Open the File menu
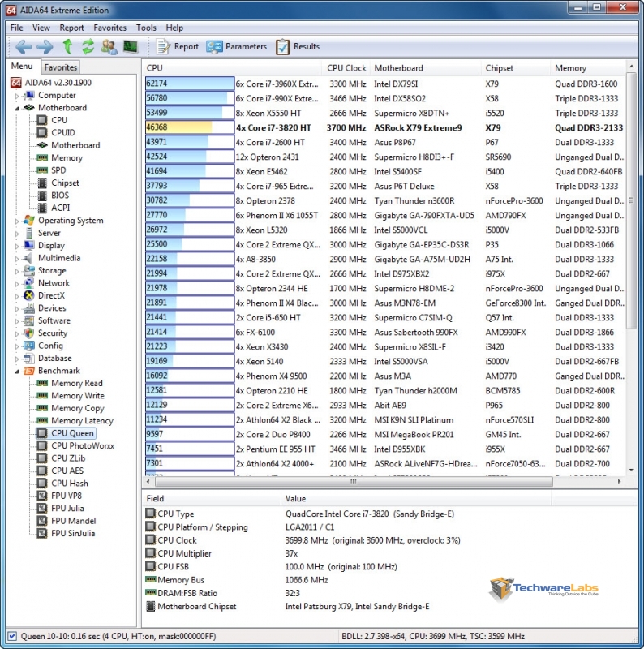644x649 pixels. click(x=16, y=28)
